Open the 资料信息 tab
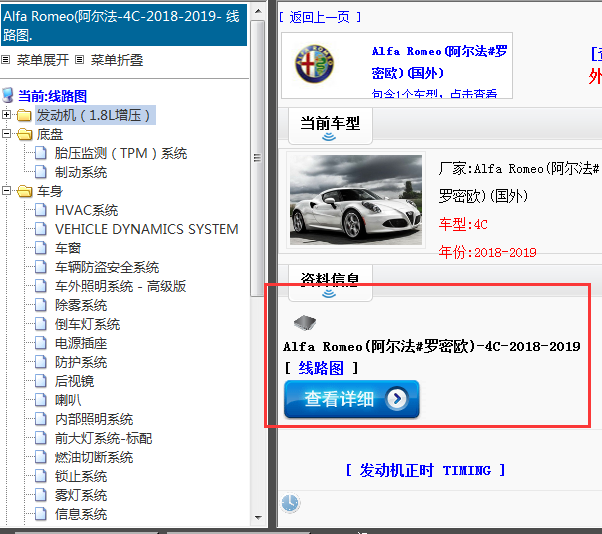 (x=330, y=282)
